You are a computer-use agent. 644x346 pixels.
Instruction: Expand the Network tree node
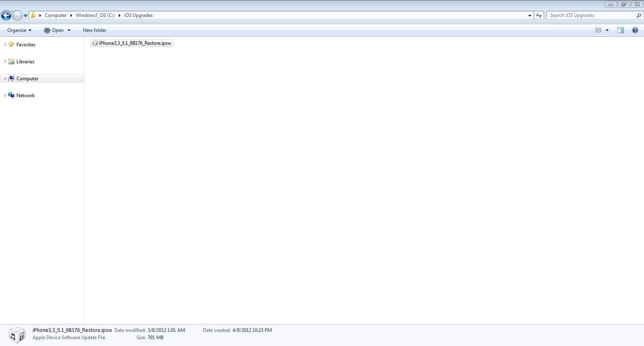coord(5,95)
